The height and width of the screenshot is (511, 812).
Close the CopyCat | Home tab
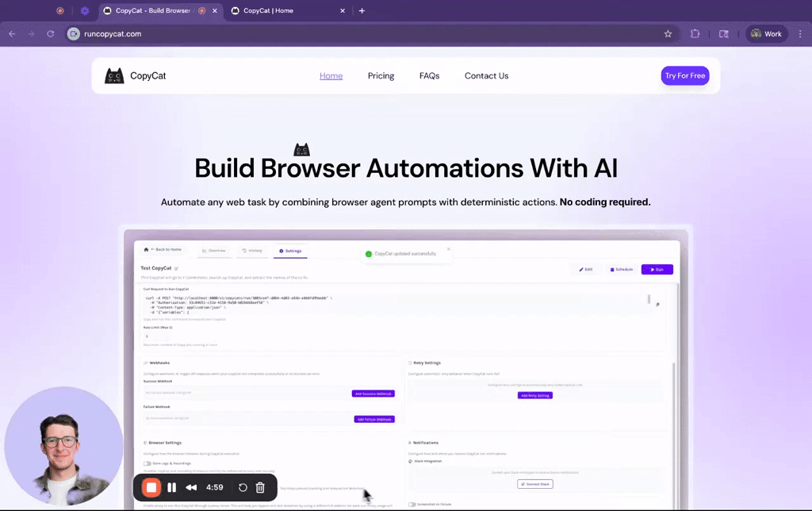[x=343, y=10]
